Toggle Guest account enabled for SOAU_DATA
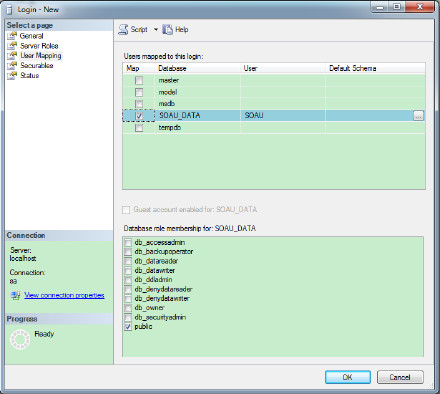Image resolution: width=440 pixels, height=394 pixels. pyautogui.click(x=126, y=210)
